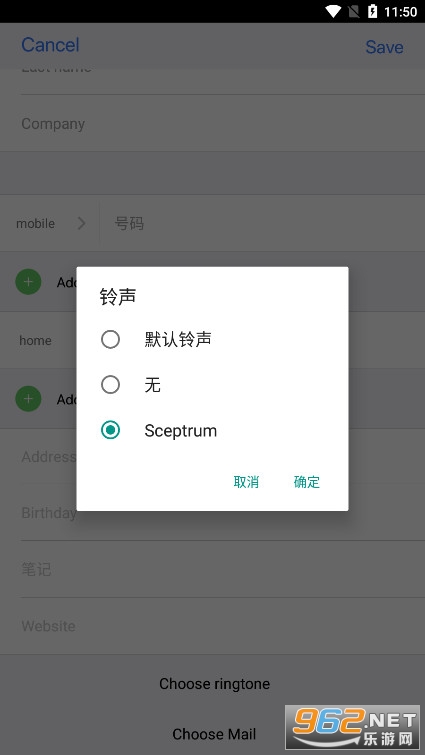Tap the Choose Mail option
The image size is (425, 755).
click(x=214, y=734)
